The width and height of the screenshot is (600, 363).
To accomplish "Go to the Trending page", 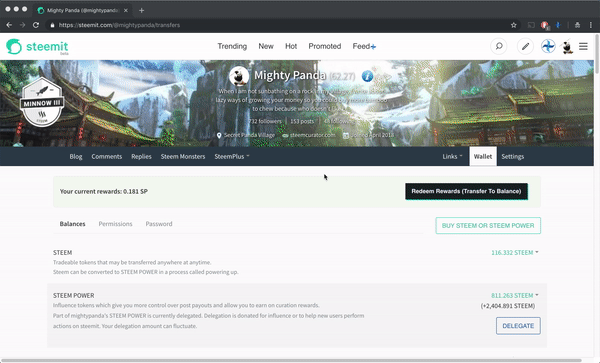I will click(x=232, y=46).
